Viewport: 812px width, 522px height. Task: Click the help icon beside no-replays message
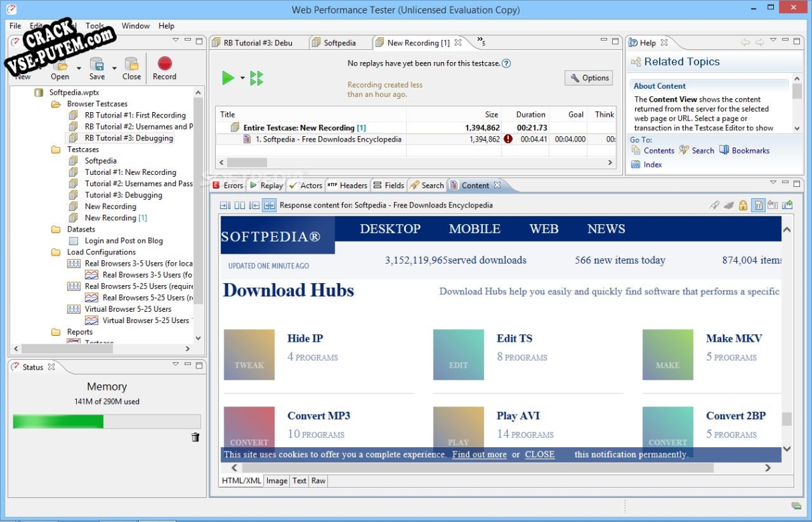(x=506, y=63)
